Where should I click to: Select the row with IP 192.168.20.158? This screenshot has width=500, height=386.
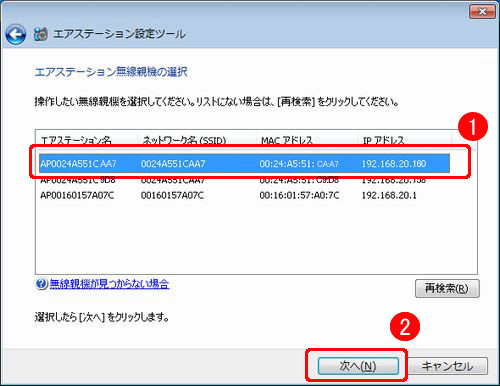click(x=244, y=181)
